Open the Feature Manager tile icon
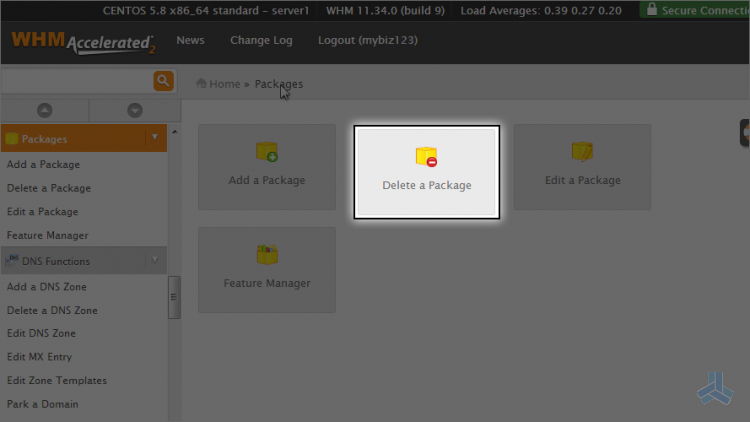The image size is (750, 422). [267, 255]
